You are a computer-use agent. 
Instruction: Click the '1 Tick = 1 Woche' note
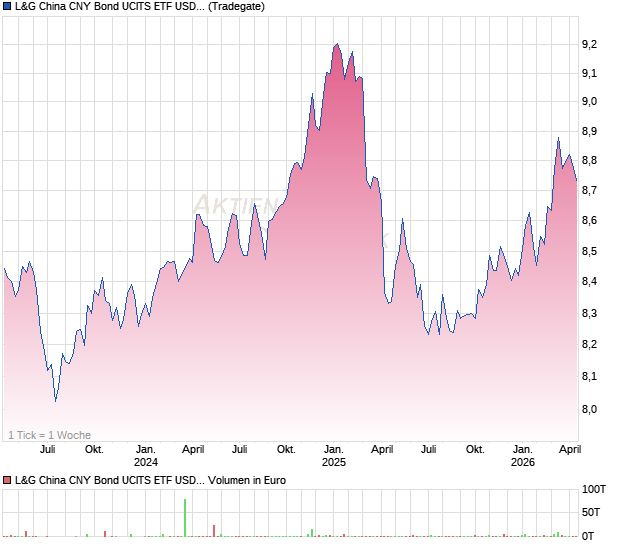click(49, 435)
